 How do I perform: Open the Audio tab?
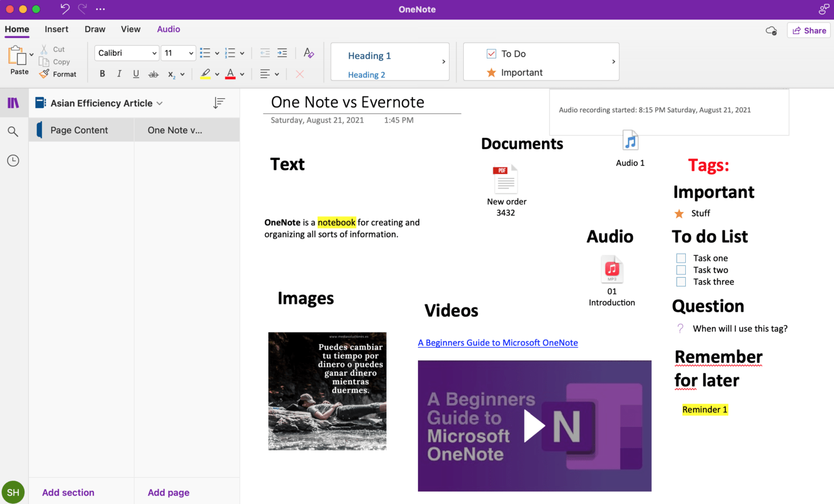pos(168,29)
